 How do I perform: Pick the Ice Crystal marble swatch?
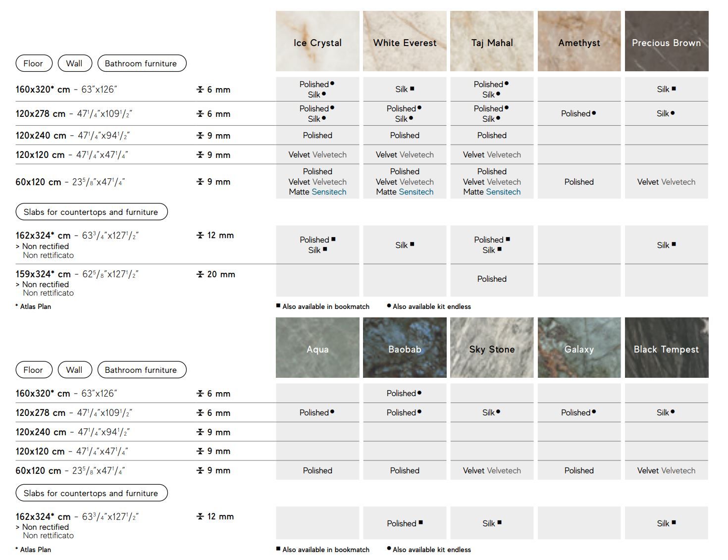[317, 42]
